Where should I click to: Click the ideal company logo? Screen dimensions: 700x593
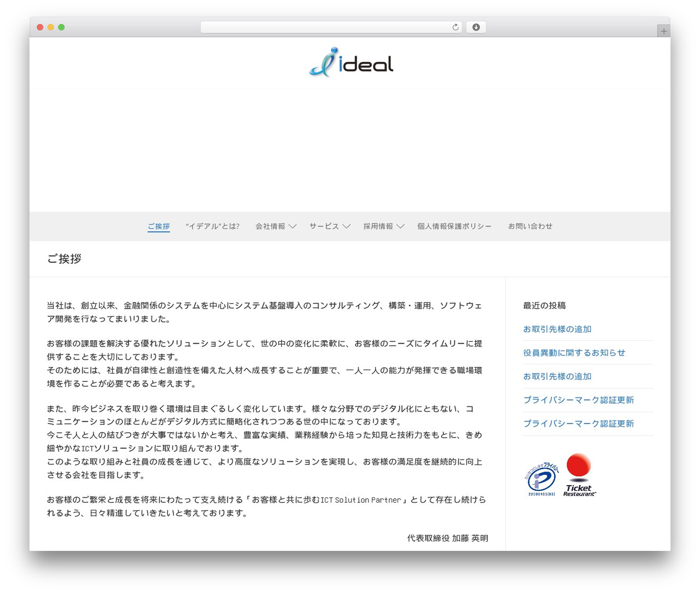(x=351, y=62)
